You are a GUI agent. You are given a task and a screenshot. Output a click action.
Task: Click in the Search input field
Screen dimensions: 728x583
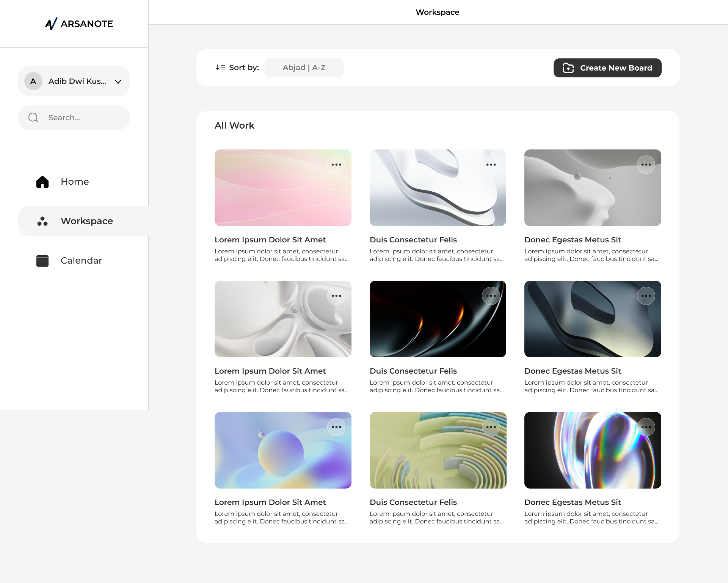pos(83,118)
